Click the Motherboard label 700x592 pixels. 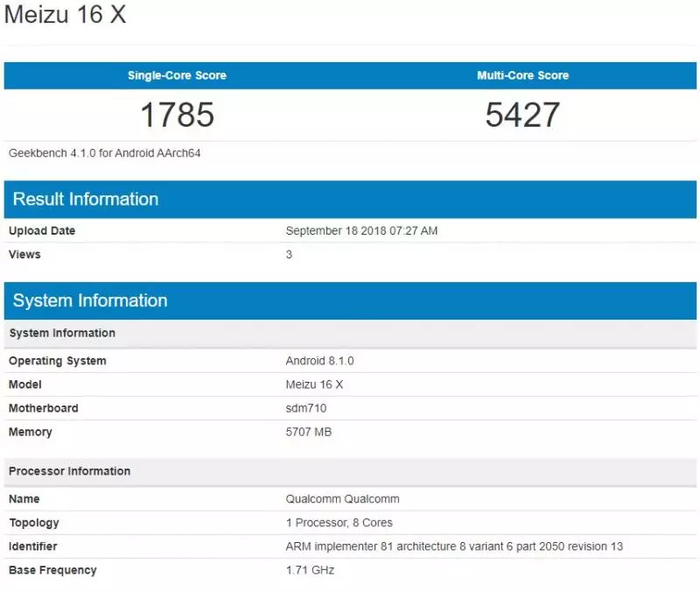tap(43, 408)
